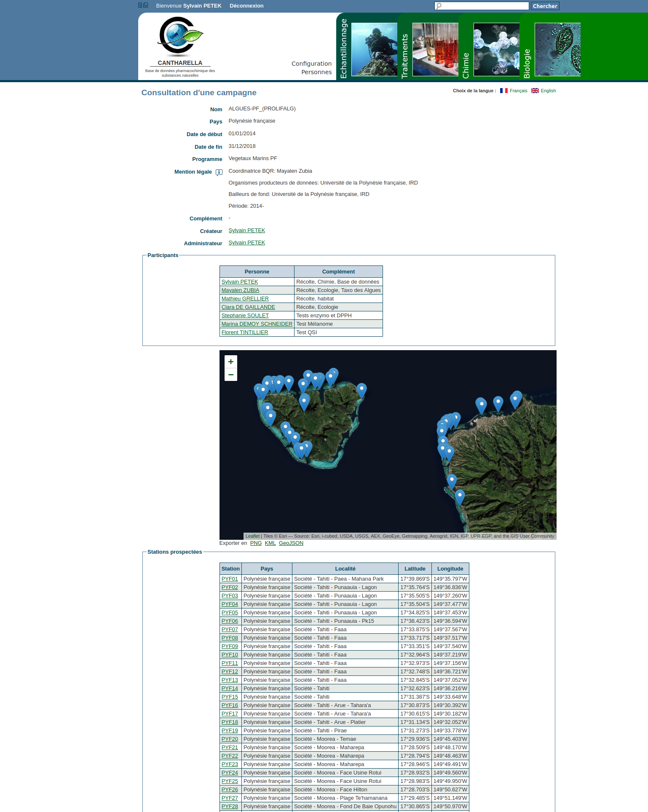Open station PYF10
648x812 pixels.
230,655
